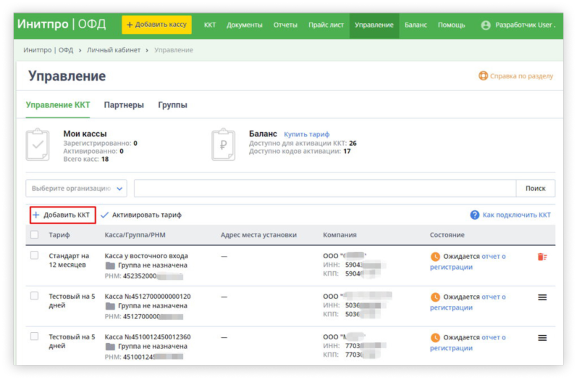Click the user account avatar icon

[486, 25]
